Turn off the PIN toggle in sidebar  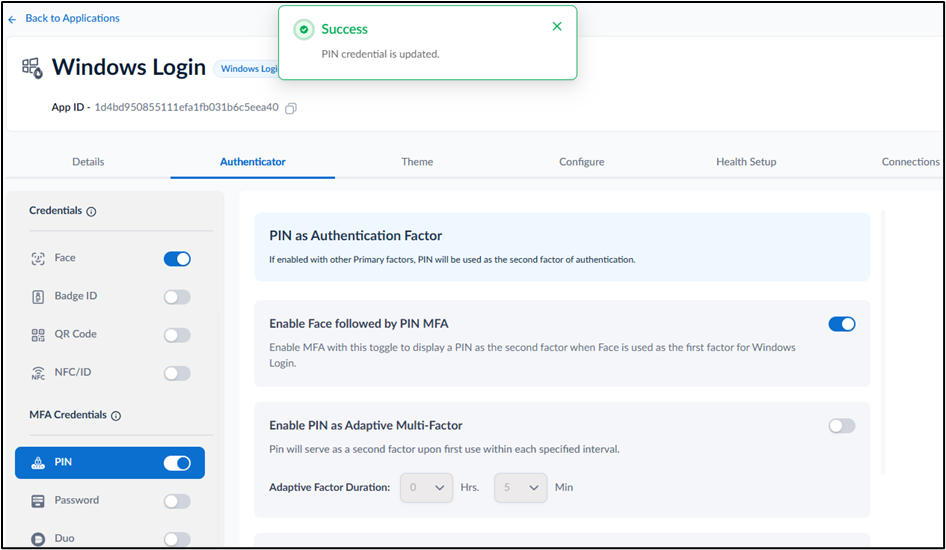[x=177, y=463]
